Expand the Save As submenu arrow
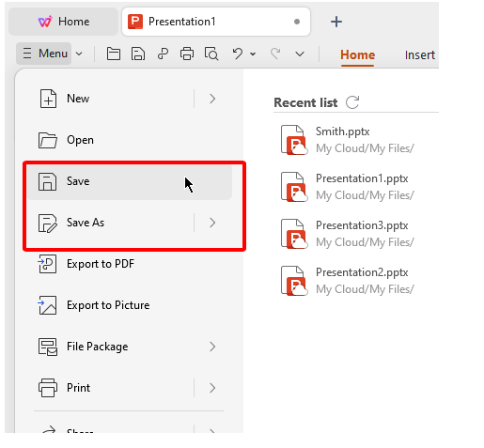Viewport: 484px width, 448px height. tap(212, 223)
